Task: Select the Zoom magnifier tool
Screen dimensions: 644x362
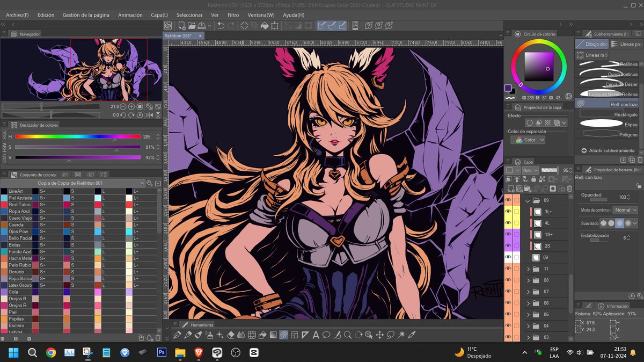Action: [348, 335]
